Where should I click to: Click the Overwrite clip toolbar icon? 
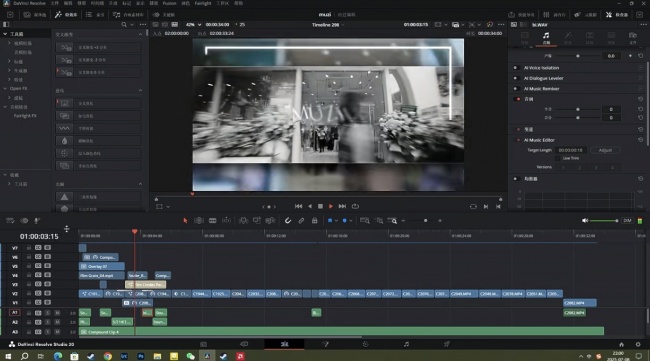pyautogui.click(x=257, y=220)
